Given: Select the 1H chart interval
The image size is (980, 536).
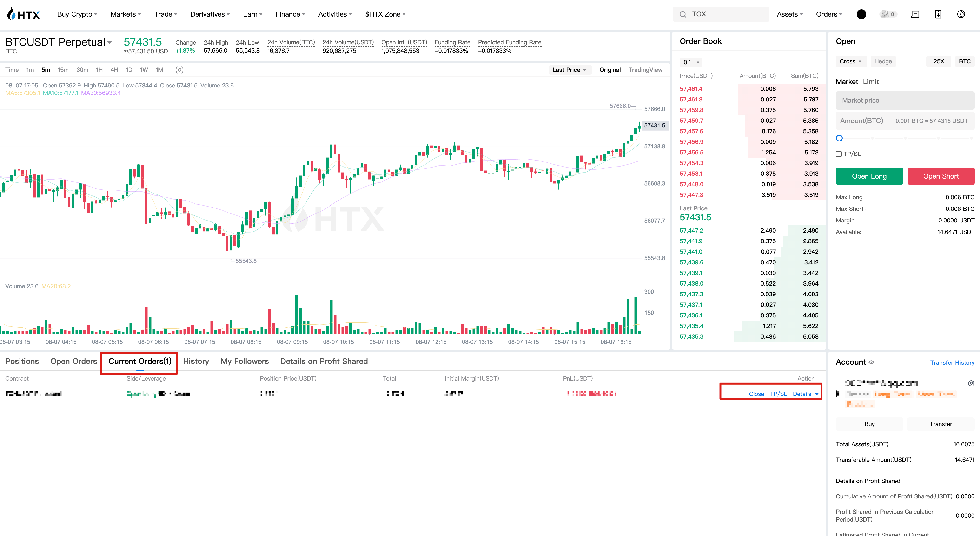Looking at the screenshot, I should coord(99,70).
